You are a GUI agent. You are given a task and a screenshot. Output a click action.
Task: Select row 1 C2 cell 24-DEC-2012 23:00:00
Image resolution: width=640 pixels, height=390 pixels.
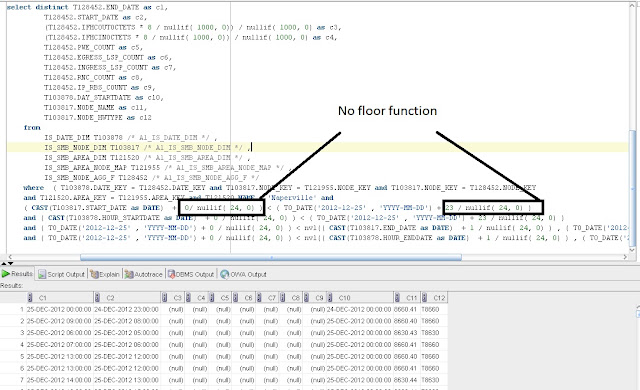coord(127,309)
